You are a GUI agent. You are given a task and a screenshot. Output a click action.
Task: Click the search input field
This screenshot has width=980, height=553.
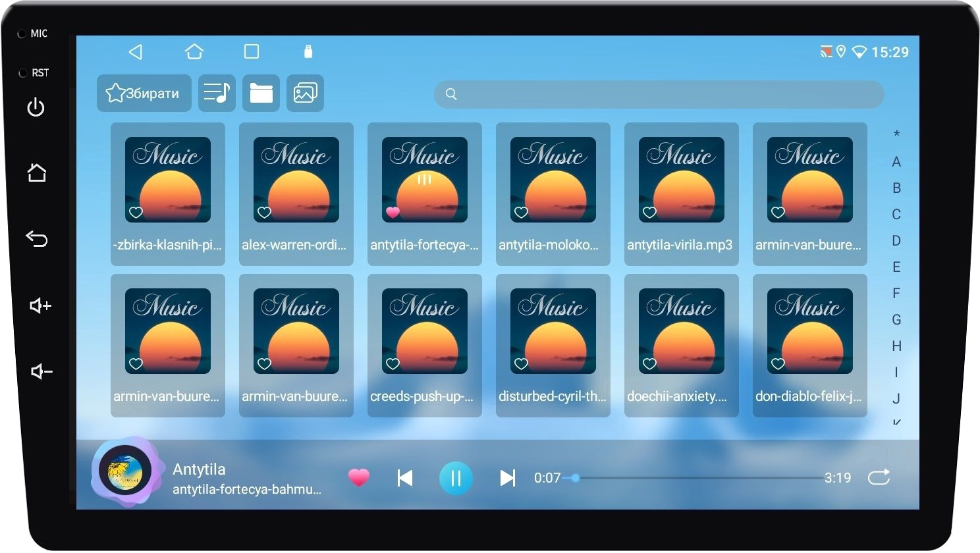[659, 94]
